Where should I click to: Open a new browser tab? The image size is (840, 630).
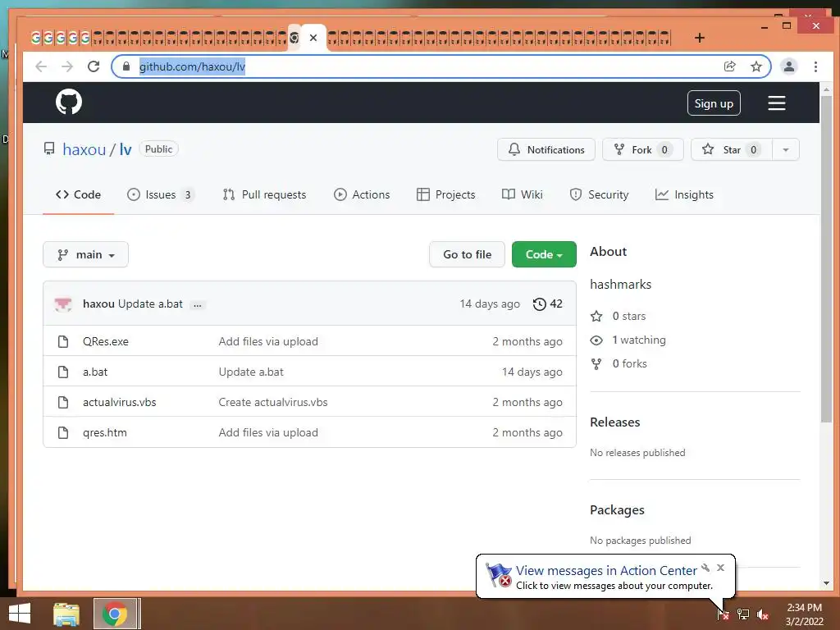pyautogui.click(x=699, y=38)
